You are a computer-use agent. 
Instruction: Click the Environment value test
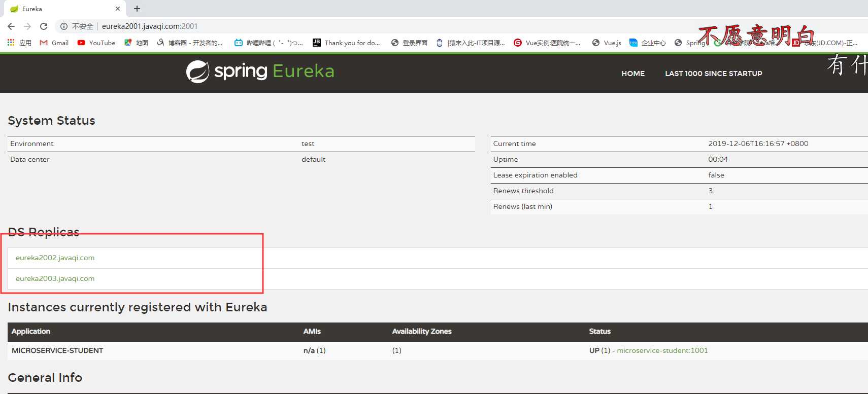(x=308, y=144)
